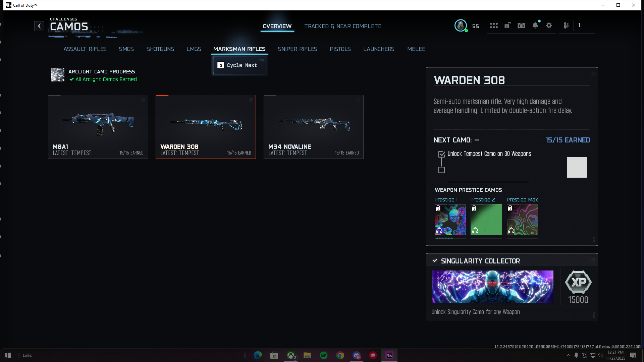The image size is (644, 362).
Task: Select the Assault Rifles category
Action: coord(85,49)
